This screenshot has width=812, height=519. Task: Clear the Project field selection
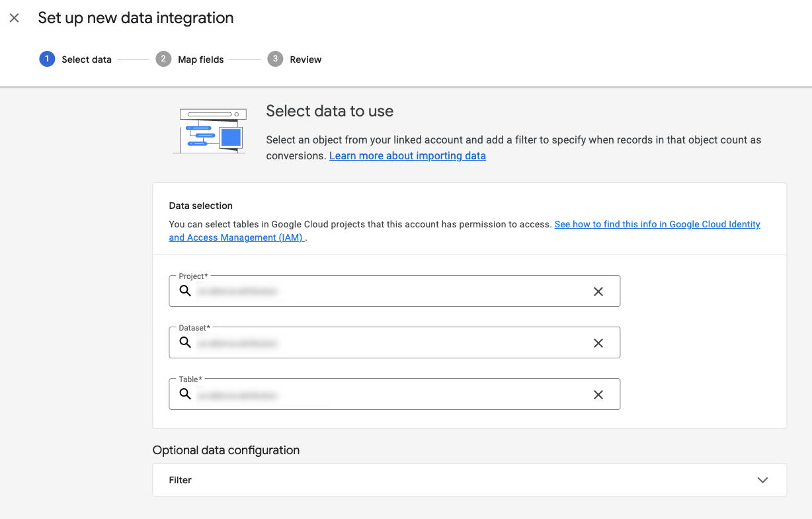[598, 292]
